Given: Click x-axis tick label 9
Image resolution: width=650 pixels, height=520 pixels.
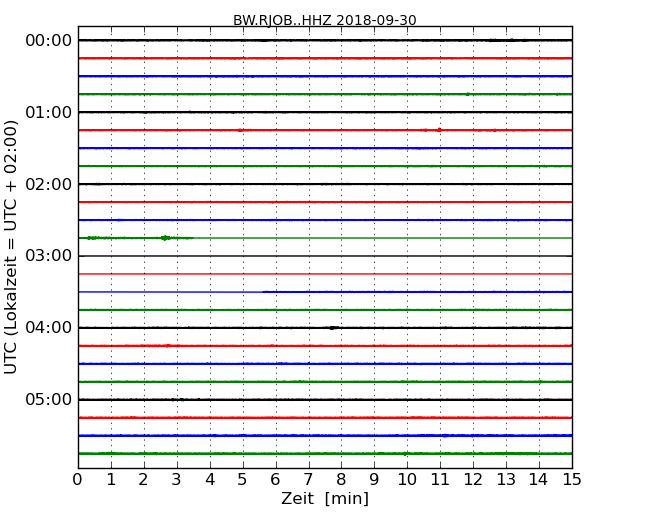Looking at the screenshot, I should pyautogui.click(x=374, y=479).
